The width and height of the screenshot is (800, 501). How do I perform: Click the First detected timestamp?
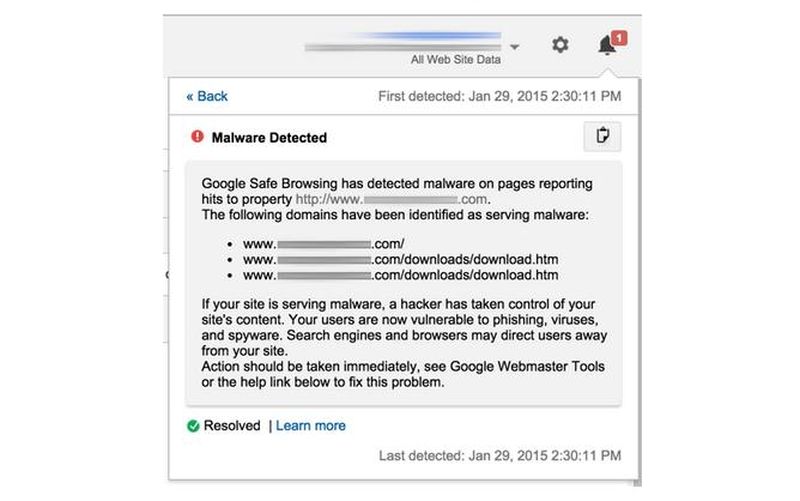pyautogui.click(x=500, y=97)
